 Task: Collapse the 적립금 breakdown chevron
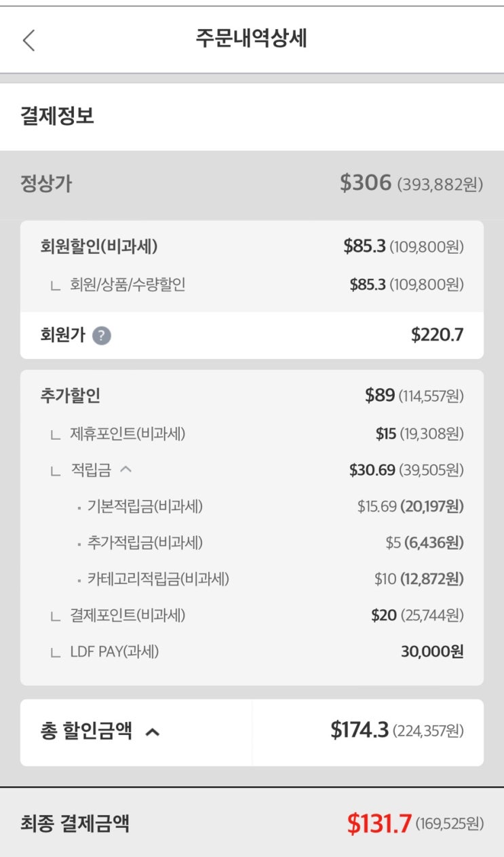125,470
